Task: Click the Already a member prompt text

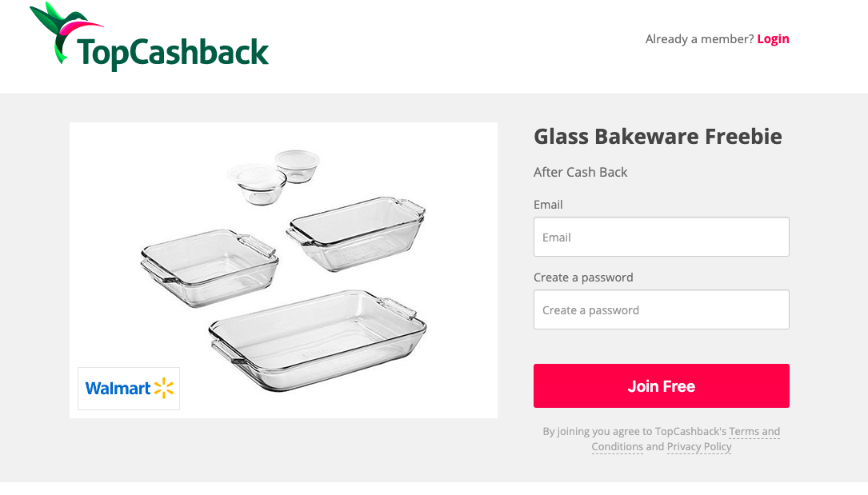Action: pyautogui.click(x=699, y=38)
